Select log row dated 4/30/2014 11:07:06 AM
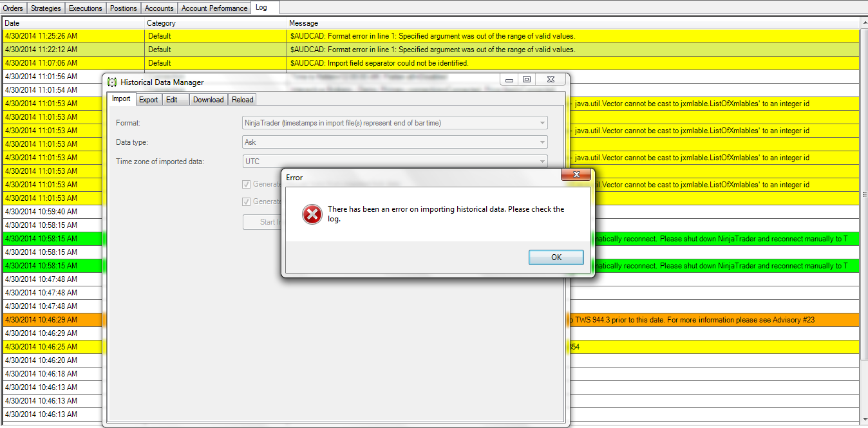The height and width of the screenshot is (428, 868). 431,63
